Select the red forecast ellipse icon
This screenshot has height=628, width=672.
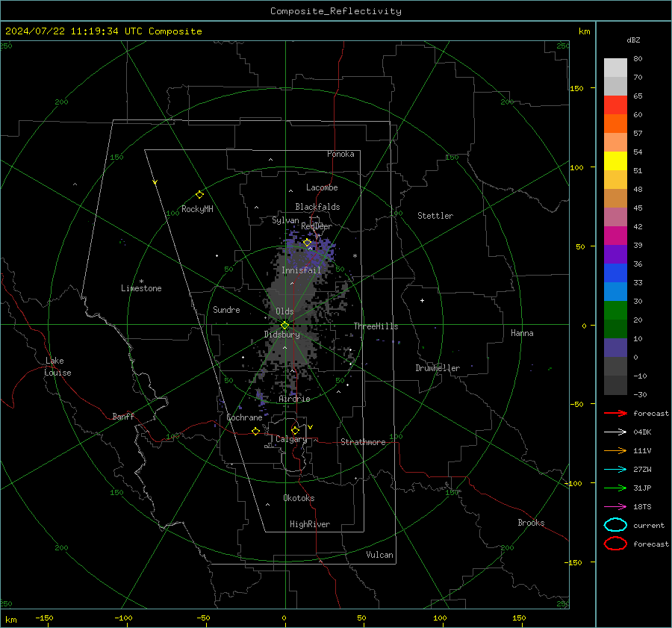[615, 544]
